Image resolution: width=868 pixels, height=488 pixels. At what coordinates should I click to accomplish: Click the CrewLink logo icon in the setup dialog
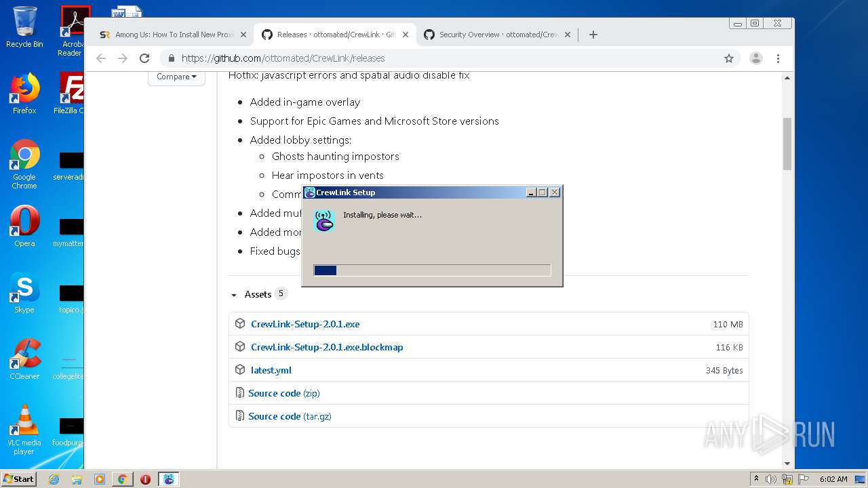[x=324, y=221]
